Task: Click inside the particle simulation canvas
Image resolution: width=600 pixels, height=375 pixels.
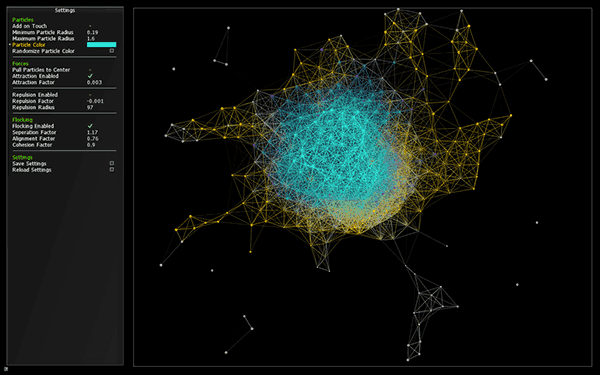Action: [362, 187]
